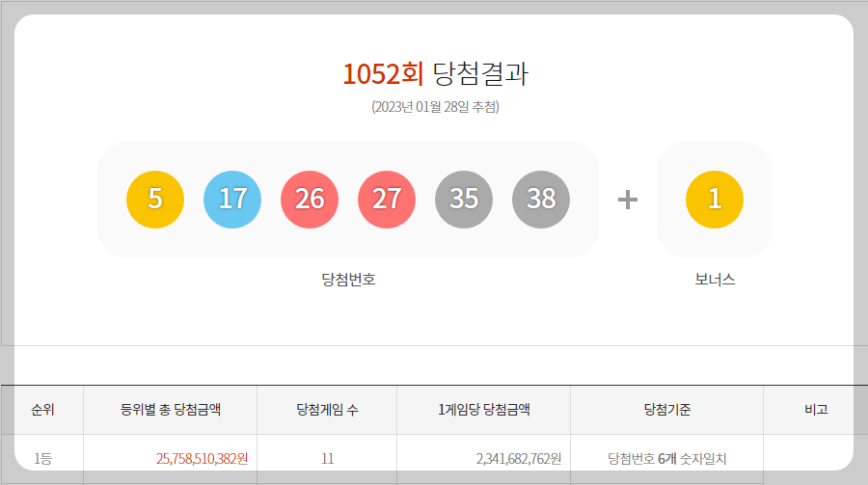Select the per-game prize 2,341,682,762원
Image resolution: width=868 pixels, height=485 pixels.
[x=519, y=458]
